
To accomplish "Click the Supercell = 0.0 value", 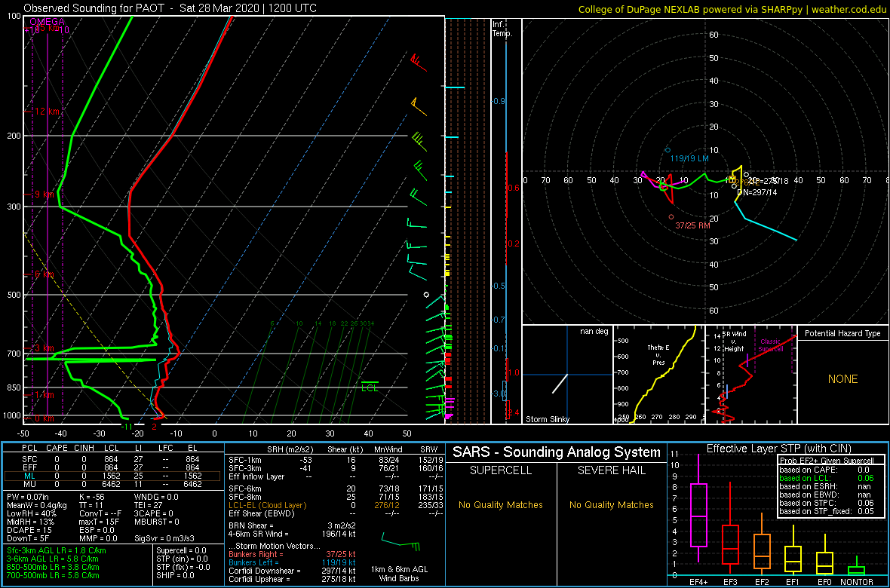I will (182, 550).
